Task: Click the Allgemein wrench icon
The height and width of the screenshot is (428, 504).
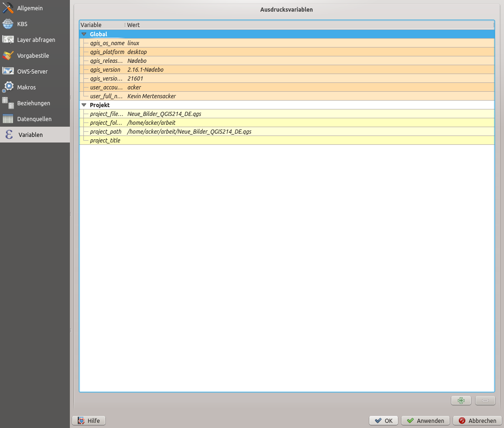Action: (8, 8)
